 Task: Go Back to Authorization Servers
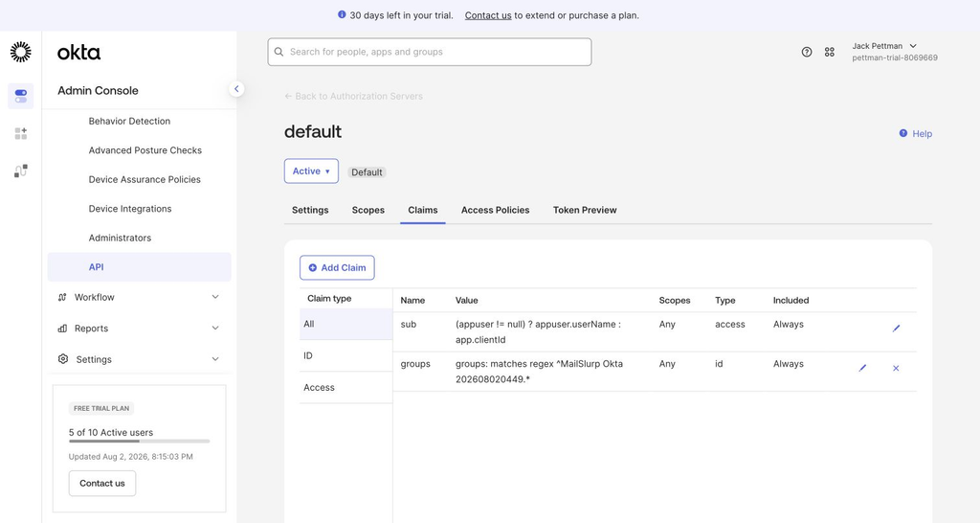354,97
